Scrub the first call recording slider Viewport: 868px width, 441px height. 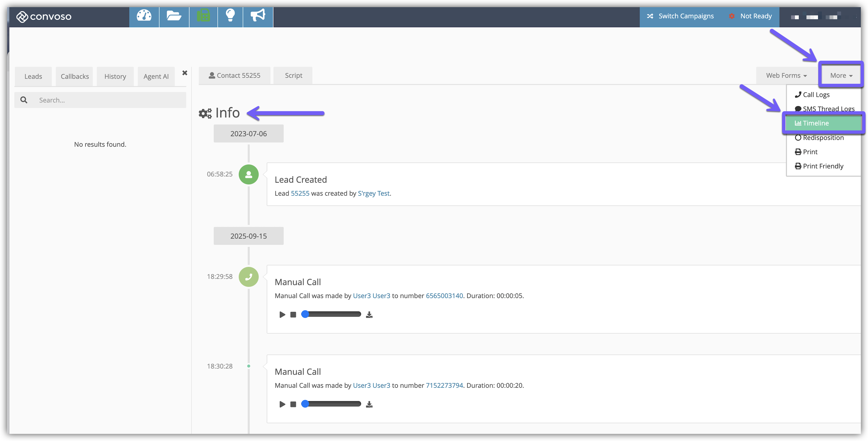click(x=332, y=314)
